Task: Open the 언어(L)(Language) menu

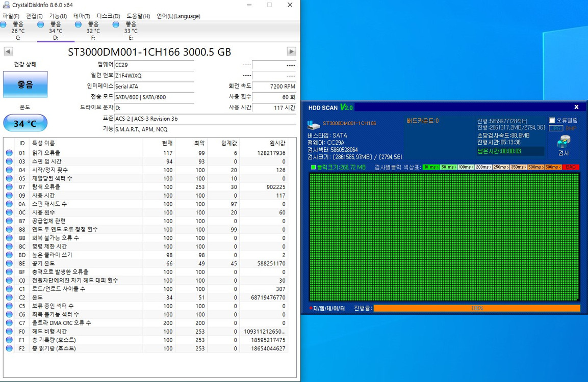Action: [178, 16]
